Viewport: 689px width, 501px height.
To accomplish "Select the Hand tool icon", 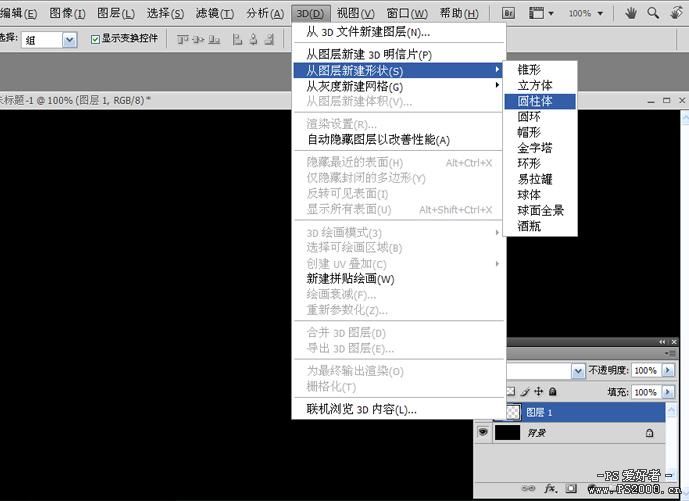I will pyautogui.click(x=631, y=13).
